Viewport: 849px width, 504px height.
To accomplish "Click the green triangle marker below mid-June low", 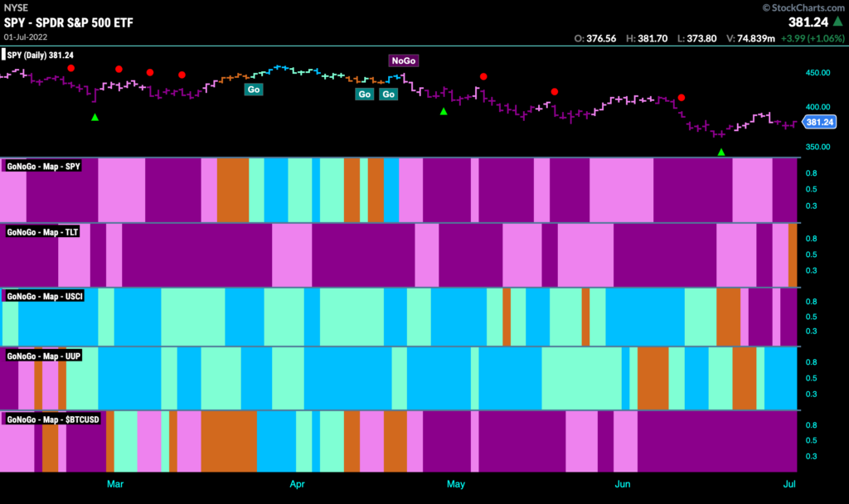I will click(721, 153).
